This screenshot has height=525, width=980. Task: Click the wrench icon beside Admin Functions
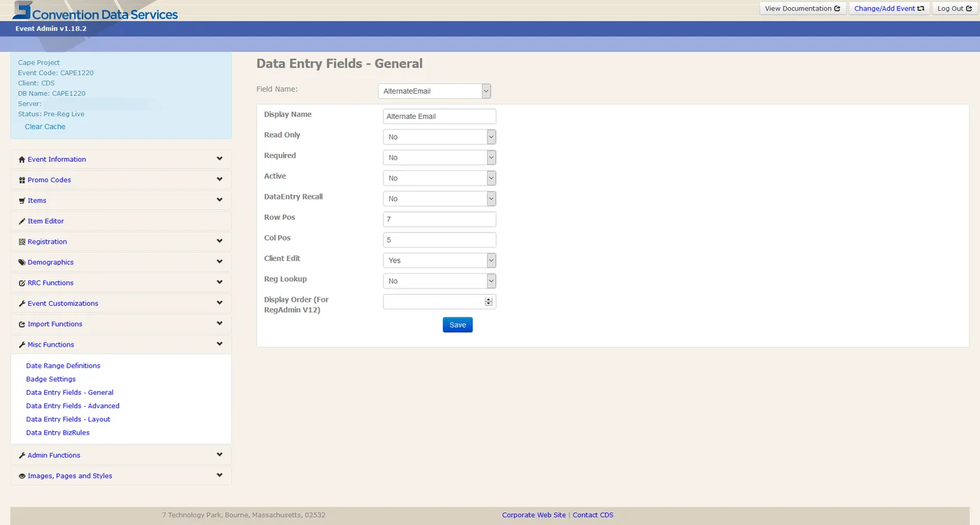pyautogui.click(x=22, y=456)
